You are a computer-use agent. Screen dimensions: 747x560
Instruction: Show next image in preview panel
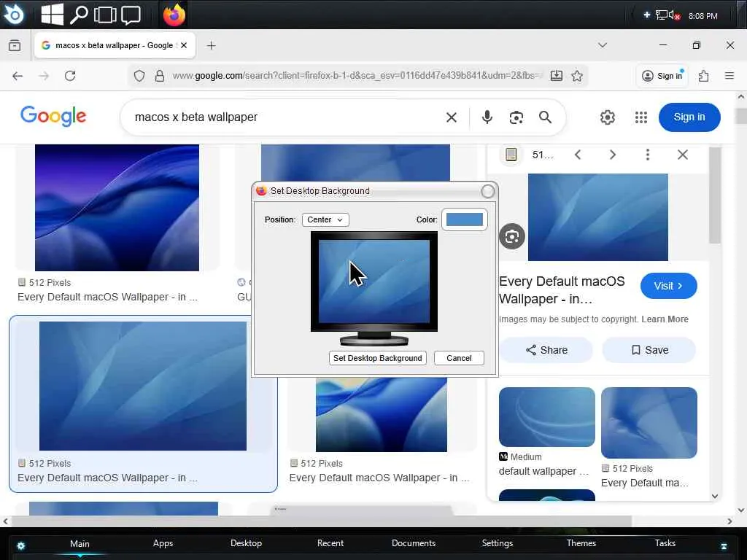click(613, 155)
